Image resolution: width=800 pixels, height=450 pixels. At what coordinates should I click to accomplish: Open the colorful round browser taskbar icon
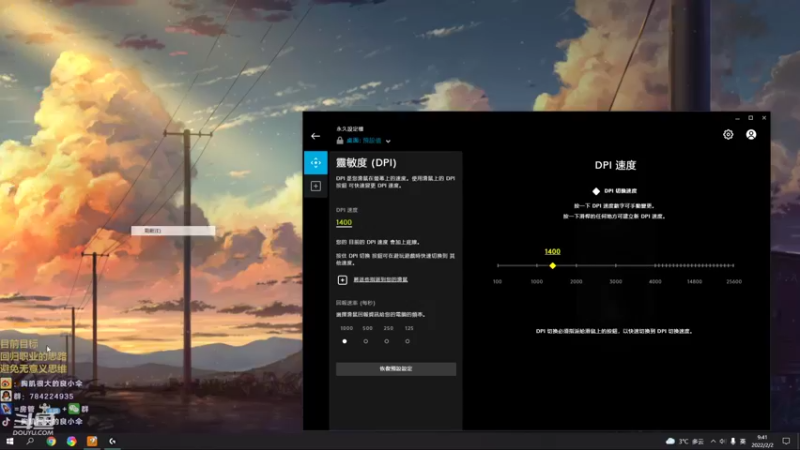click(71, 441)
